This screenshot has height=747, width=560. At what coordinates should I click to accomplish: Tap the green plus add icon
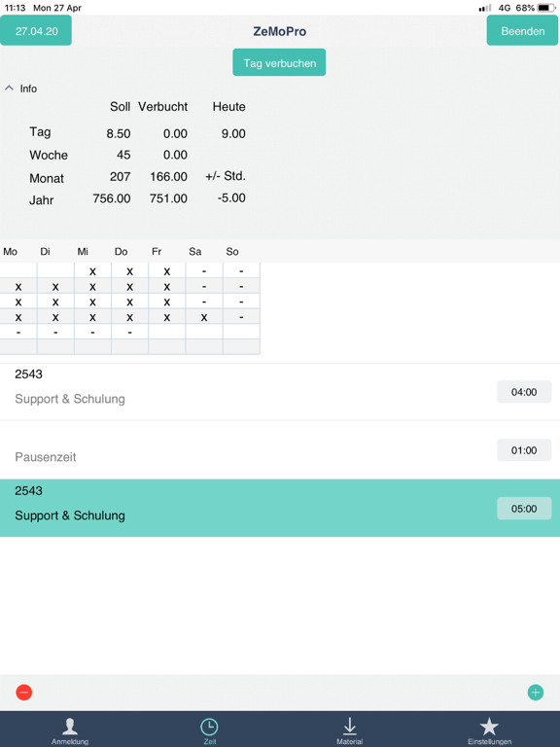(x=536, y=693)
